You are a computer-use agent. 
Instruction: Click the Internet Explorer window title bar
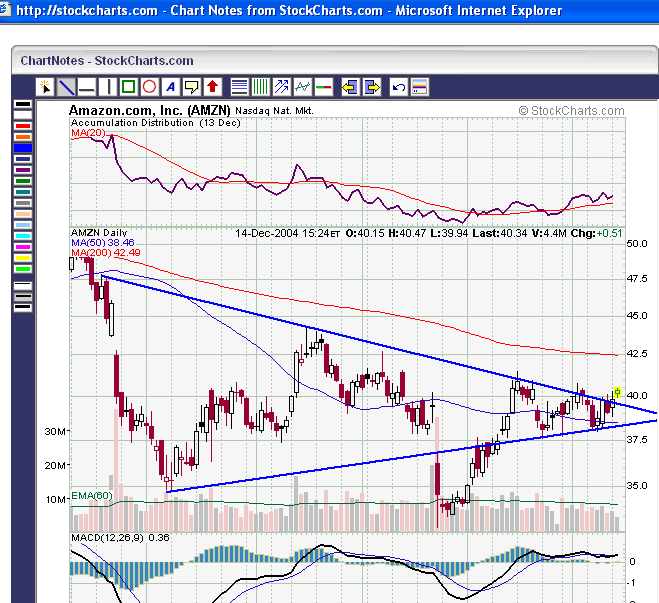point(330,10)
